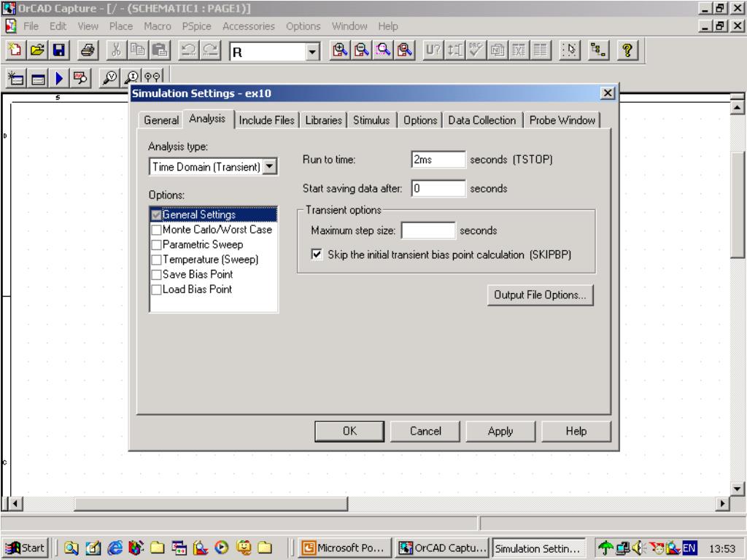Annotate parts with the U? icon
This screenshot has width=747, height=560.
pyautogui.click(x=433, y=50)
